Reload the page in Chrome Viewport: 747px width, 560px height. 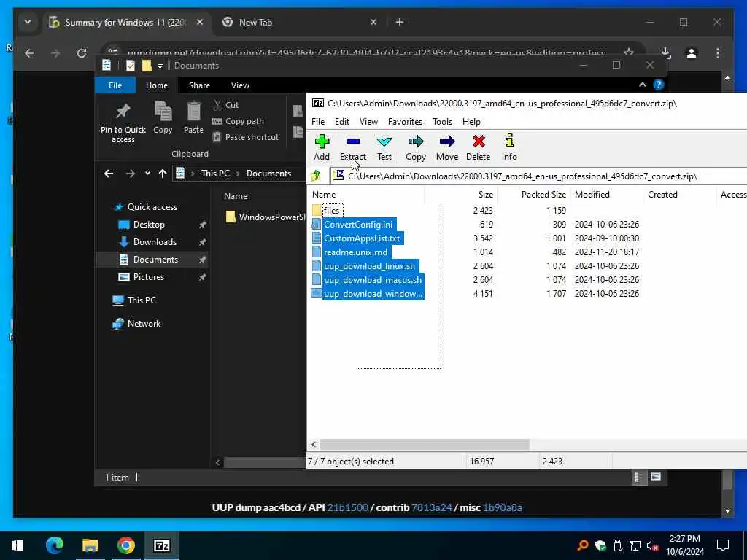(82, 52)
